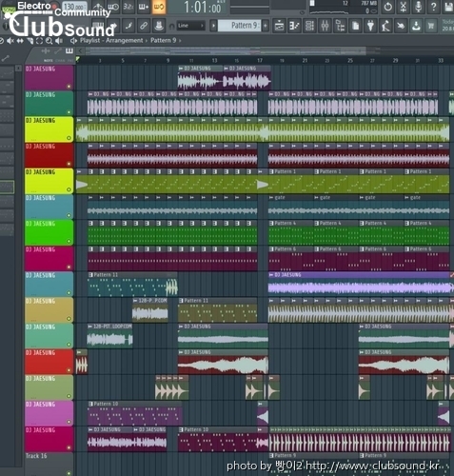Select the slip tool double-arrow icon
454x476 pixels.
point(20,41)
